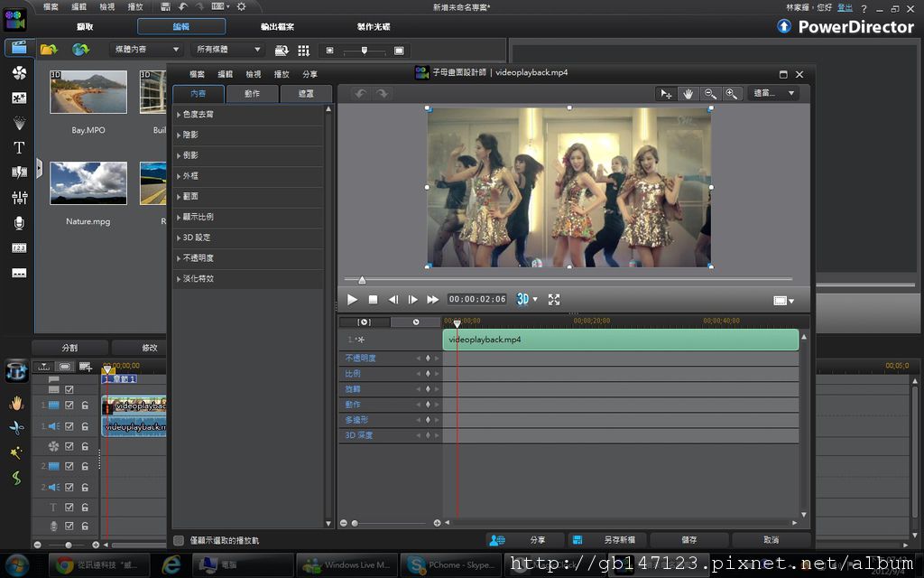Step to next frame in preview
The width and height of the screenshot is (924, 578).
412,300
